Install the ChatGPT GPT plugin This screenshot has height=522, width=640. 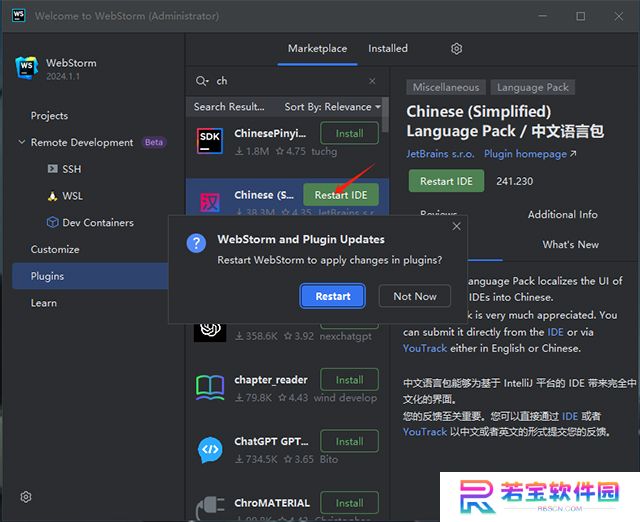(x=349, y=441)
